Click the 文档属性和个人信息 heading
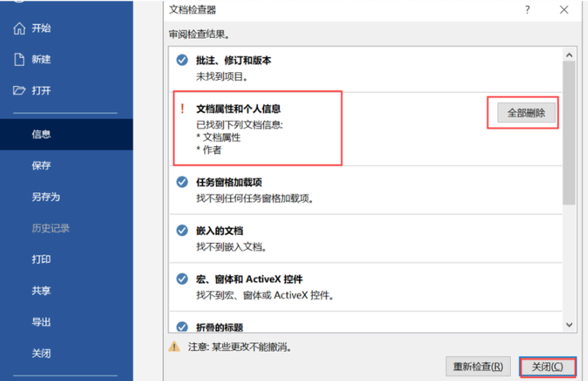Screen dimensions: 588x381 coord(238,109)
